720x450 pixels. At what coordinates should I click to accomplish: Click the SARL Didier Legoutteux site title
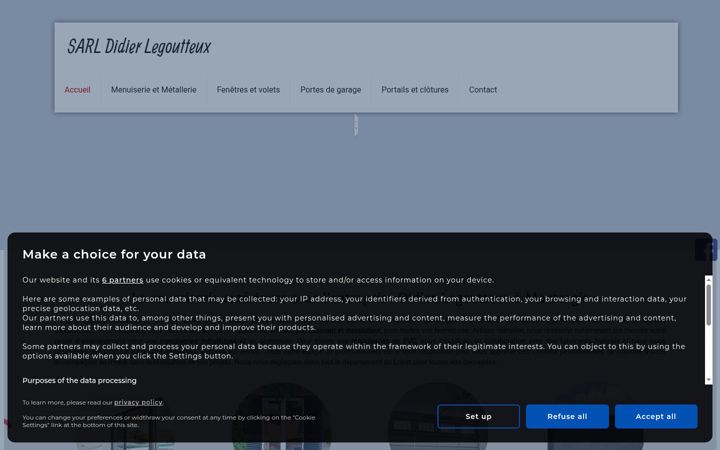pyautogui.click(x=139, y=46)
